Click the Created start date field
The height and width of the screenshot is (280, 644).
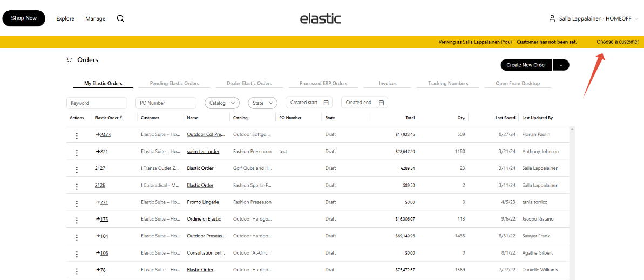coord(309,103)
